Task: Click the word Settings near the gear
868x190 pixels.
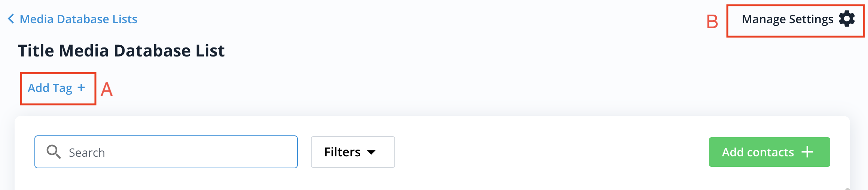Action: tap(811, 19)
